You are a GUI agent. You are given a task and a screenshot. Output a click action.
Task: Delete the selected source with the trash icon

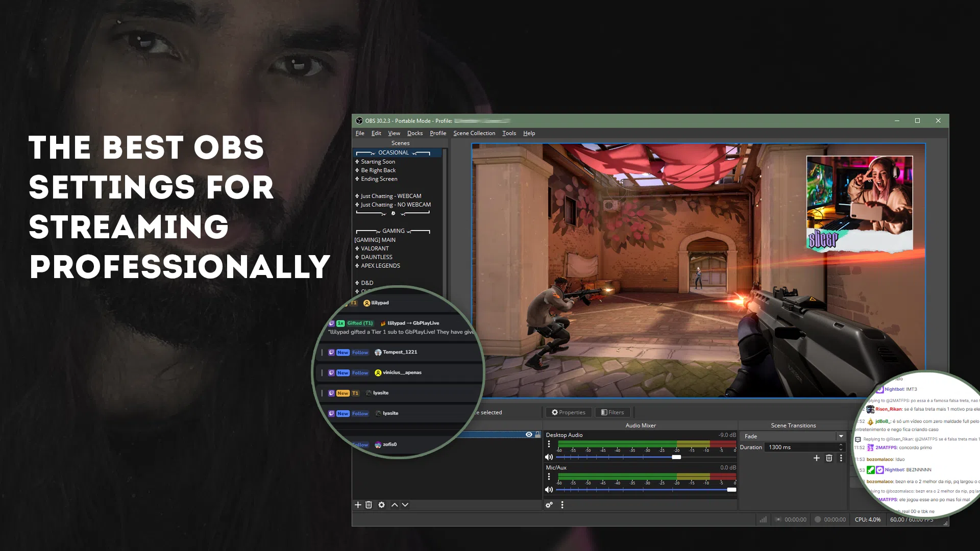click(x=369, y=505)
